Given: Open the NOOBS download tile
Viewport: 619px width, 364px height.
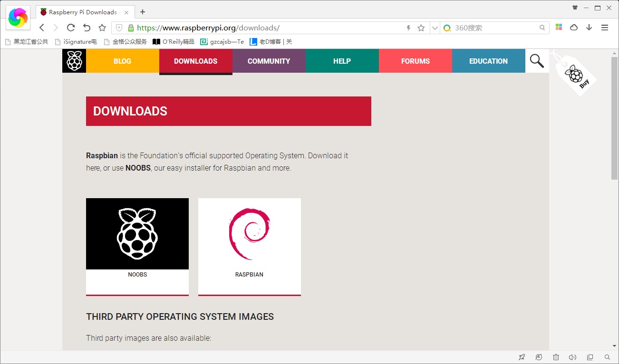Looking at the screenshot, I should [x=137, y=247].
